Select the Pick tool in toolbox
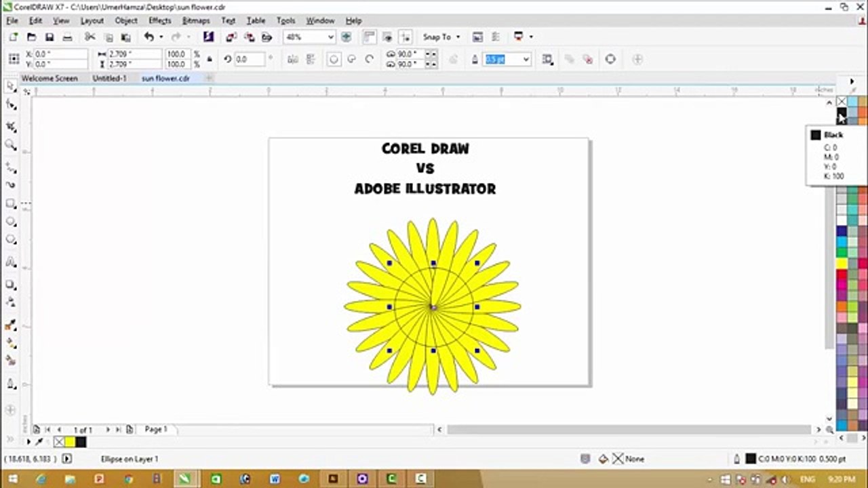The height and width of the screenshot is (488, 868). [x=11, y=86]
